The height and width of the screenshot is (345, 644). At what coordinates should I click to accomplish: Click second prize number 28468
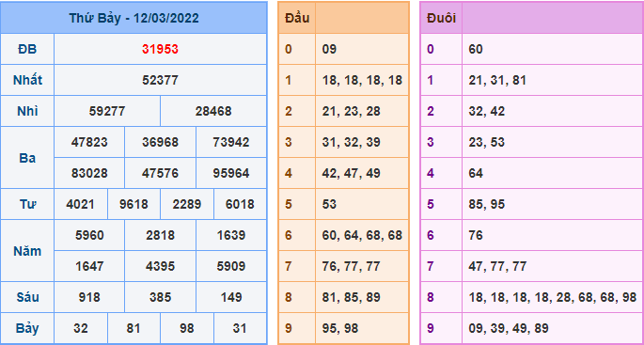click(x=213, y=111)
